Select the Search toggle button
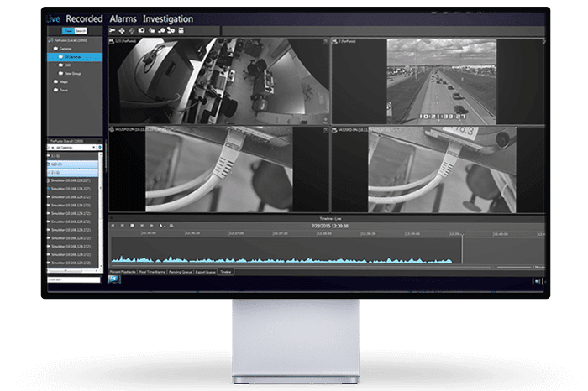 (x=81, y=31)
